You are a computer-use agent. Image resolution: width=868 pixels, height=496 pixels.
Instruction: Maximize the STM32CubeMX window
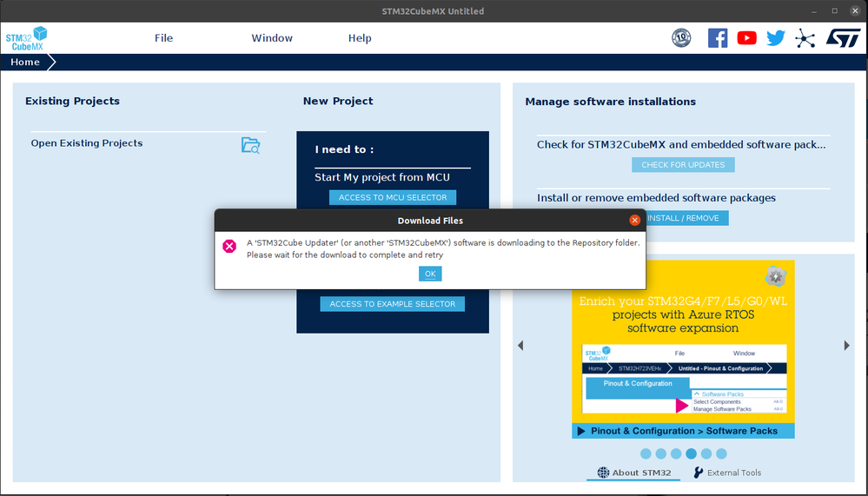[x=835, y=11]
